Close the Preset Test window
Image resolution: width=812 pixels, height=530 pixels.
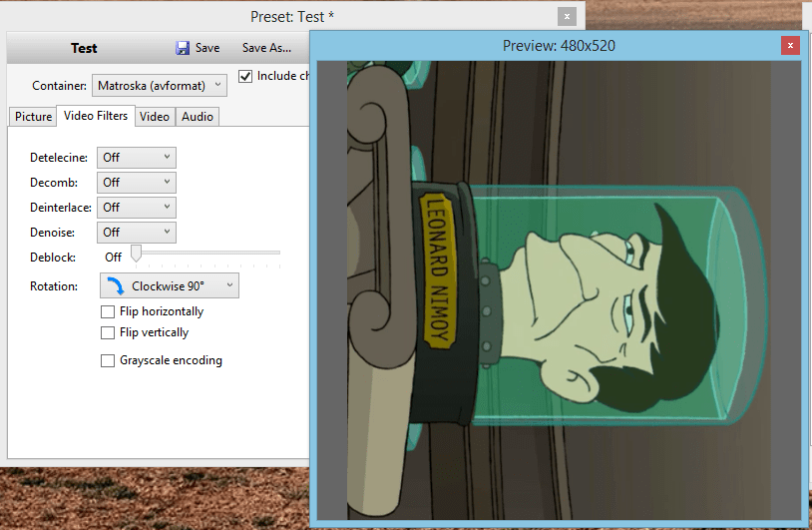pyautogui.click(x=567, y=17)
